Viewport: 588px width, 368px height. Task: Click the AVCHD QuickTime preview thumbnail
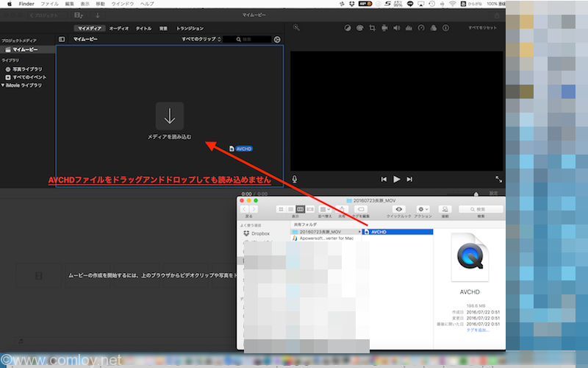[x=470, y=257]
